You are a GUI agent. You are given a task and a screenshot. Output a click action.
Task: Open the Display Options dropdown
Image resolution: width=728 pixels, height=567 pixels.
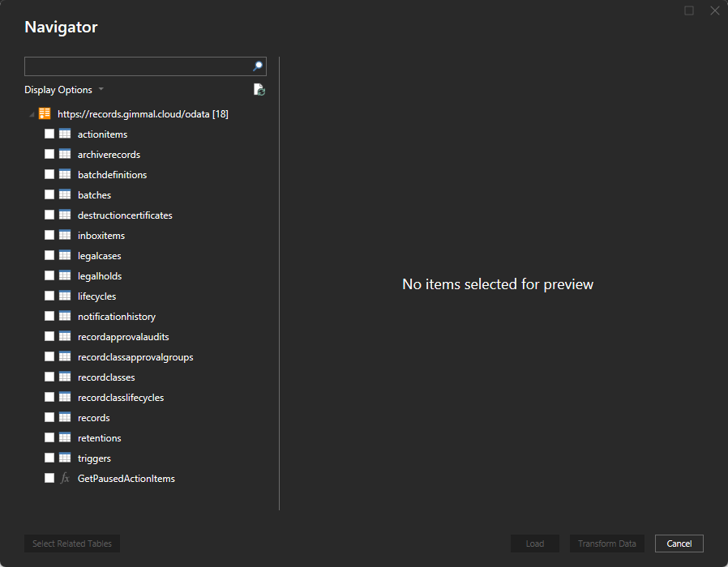click(x=64, y=90)
